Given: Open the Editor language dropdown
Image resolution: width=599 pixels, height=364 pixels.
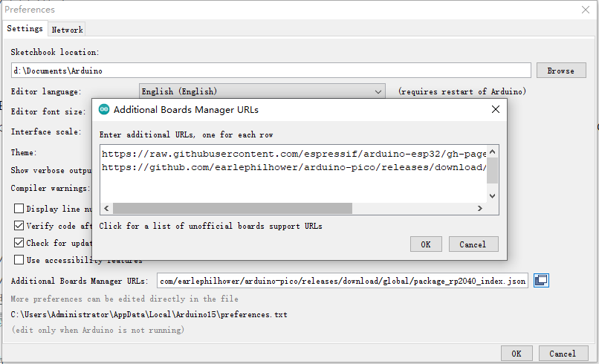Looking at the screenshot, I should [x=262, y=91].
